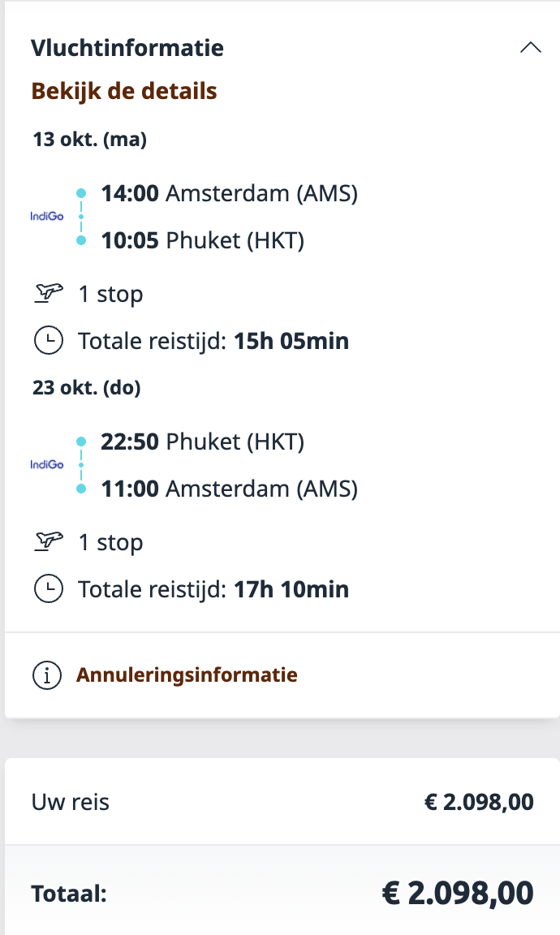This screenshot has width=560, height=935.
Task: Click 14:00 Amsterdam (AMS) departure line
Action: coord(229,194)
